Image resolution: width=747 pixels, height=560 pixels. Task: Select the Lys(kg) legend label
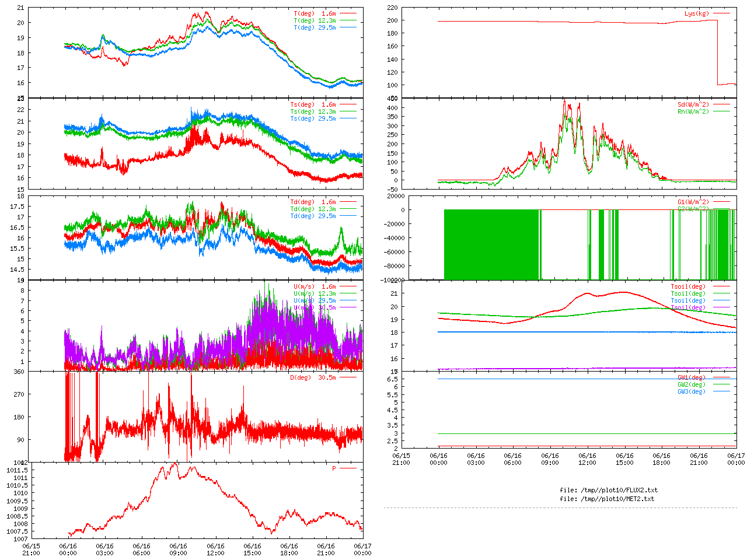(x=697, y=13)
